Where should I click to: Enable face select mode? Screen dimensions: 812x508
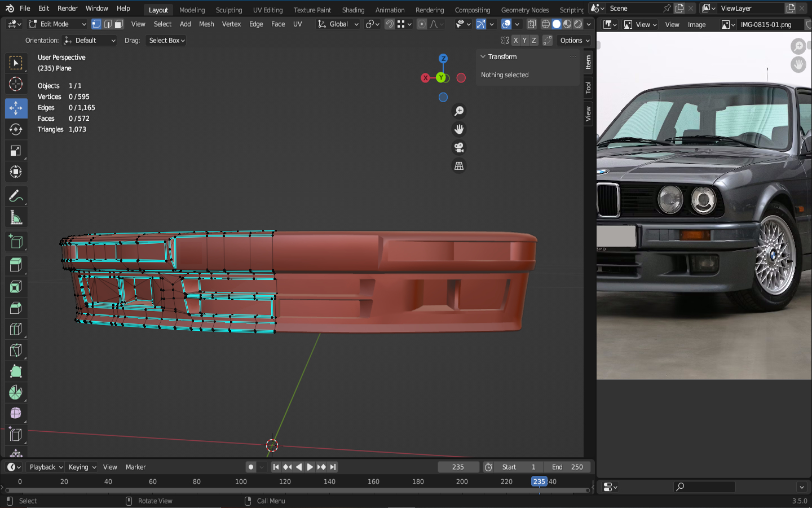point(119,24)
